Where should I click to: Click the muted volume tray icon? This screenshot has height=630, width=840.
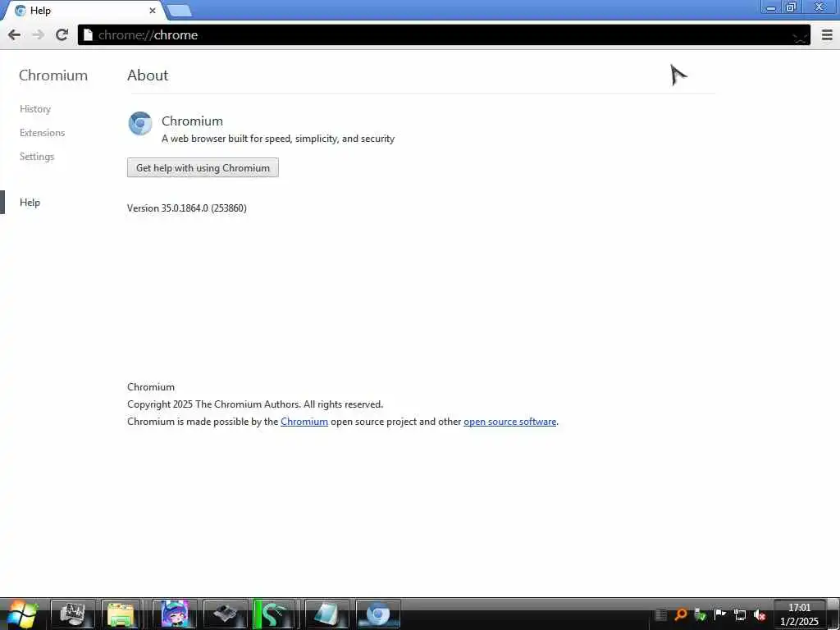pyautogui.click(x=759, y=615)
